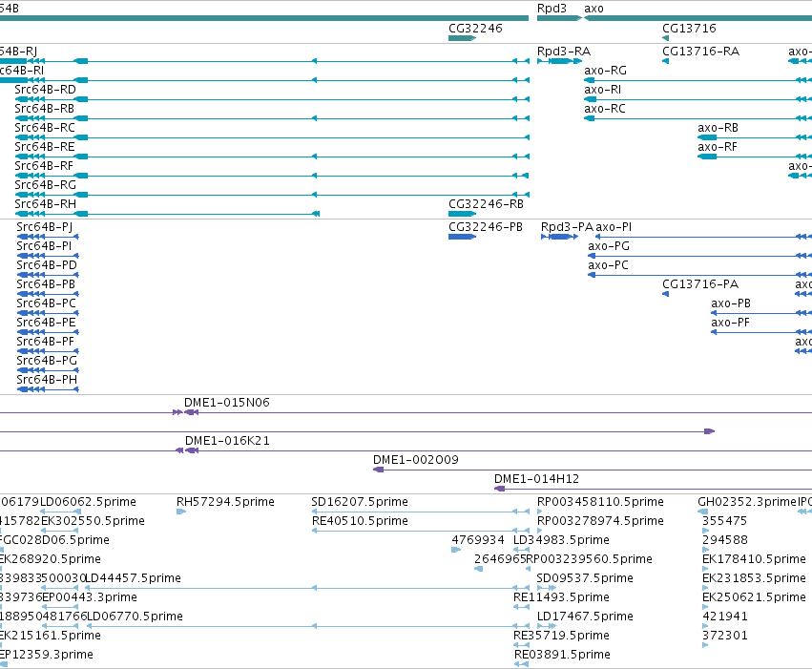Select the RE40510.5prime EST label

click(360, 521)
